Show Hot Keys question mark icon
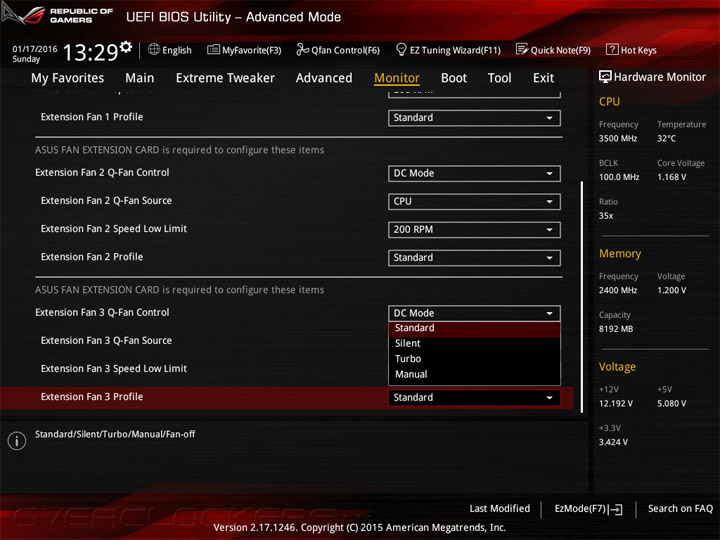 [612, 49]
